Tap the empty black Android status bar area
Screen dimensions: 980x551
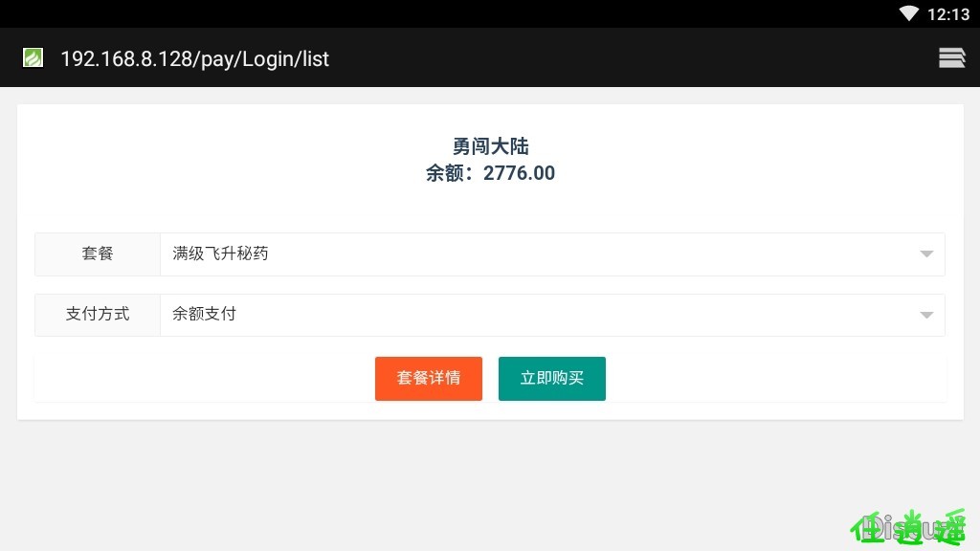[x=437, y=13]
